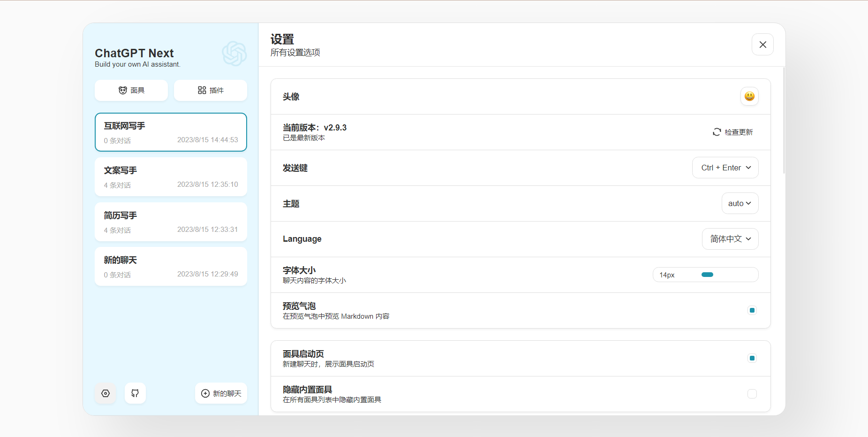Open the 插件 plugins button
This screenshot has width=868, height=437.
coord(211,90)
